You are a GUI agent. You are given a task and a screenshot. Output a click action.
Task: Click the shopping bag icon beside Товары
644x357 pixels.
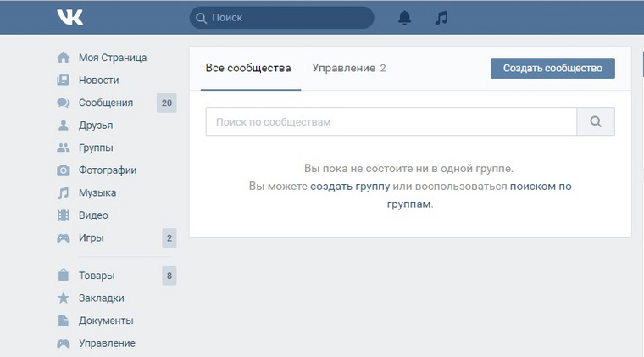64,275
